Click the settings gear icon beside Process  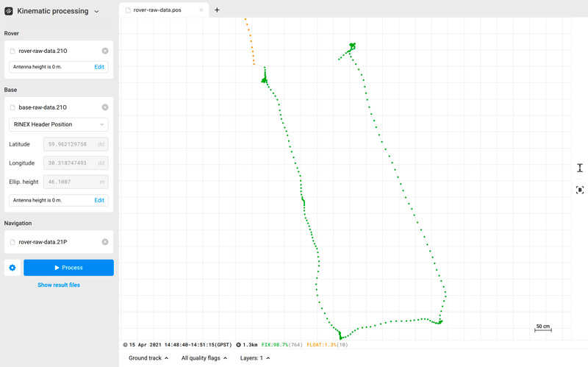tap(12, 268)
